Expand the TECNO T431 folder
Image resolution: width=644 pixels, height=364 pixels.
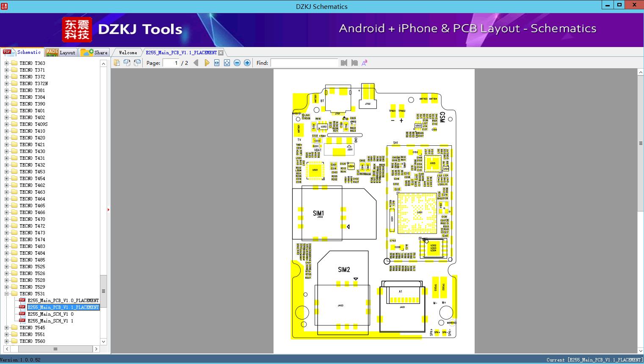(6, 158)
